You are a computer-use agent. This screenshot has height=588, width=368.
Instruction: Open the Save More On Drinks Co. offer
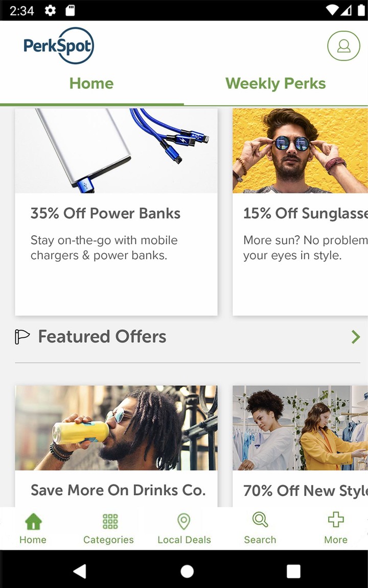tap(118, 491)
